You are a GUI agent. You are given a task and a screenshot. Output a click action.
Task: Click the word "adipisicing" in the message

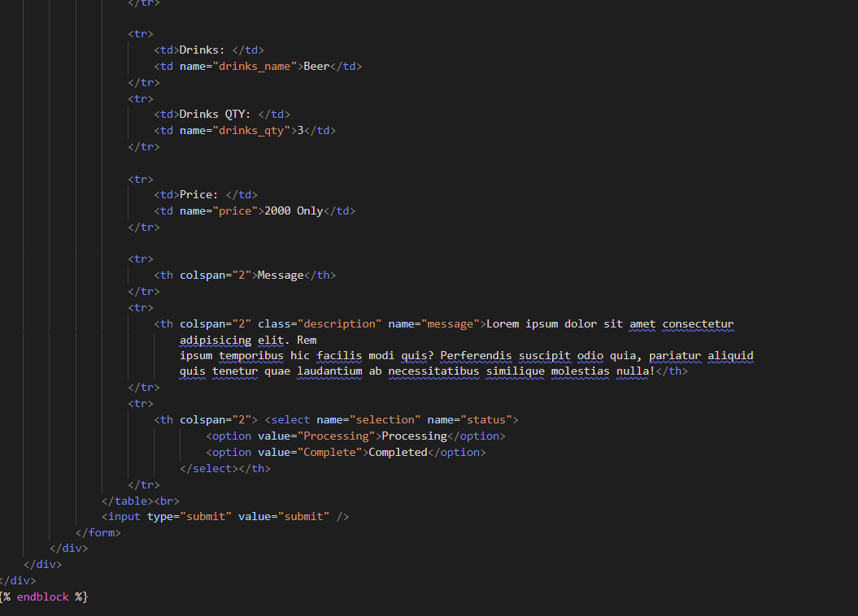[x=215, y=340]
